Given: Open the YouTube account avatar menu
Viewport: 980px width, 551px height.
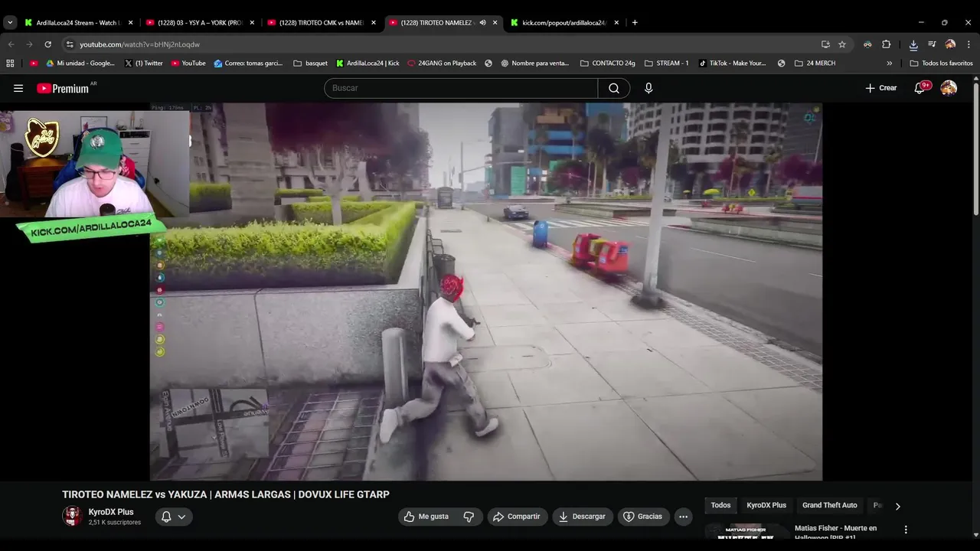Looking at the screenshot, I should tap(949, 88).
